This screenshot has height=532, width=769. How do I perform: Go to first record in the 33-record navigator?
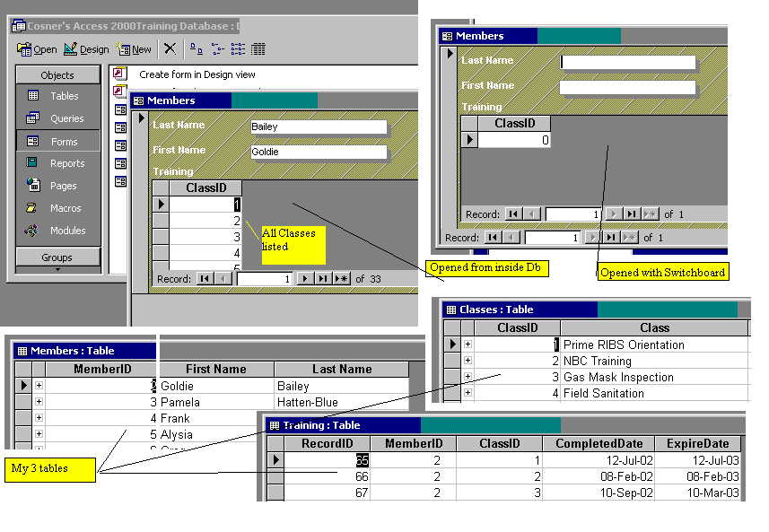205,278
